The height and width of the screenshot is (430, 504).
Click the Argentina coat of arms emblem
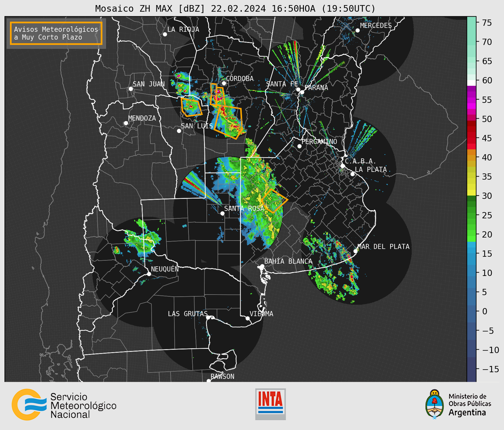(x=435, y=404)
